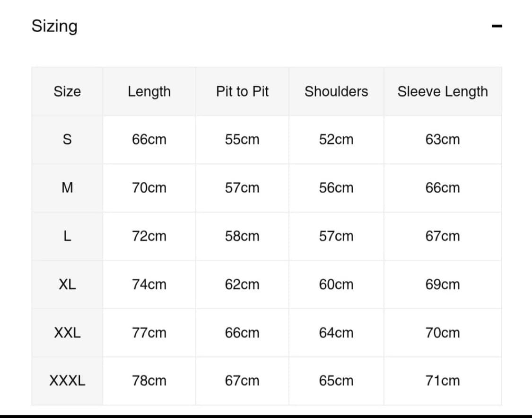Screen dimensions: 532x418
Task: Select the XL size row label
Action: tap(67, 284)
